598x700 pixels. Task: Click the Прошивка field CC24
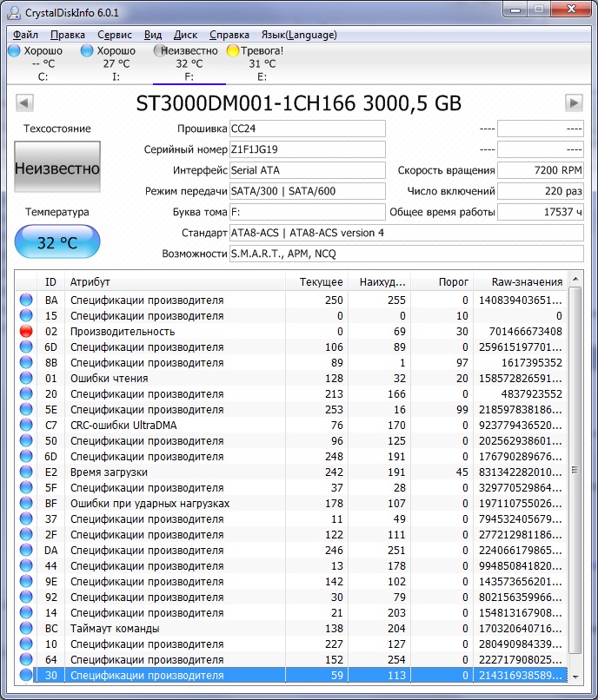pos(308,129)
